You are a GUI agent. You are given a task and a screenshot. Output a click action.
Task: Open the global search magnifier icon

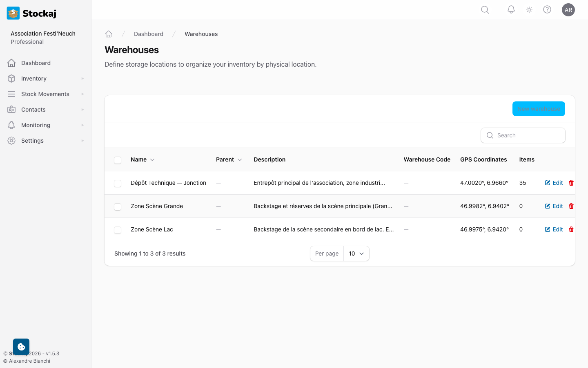click(485, 10)
